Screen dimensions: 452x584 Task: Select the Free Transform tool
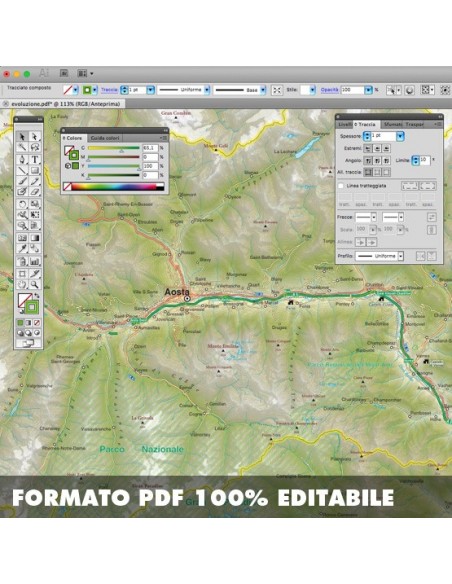pyautogui.click(x=35, y=215)
